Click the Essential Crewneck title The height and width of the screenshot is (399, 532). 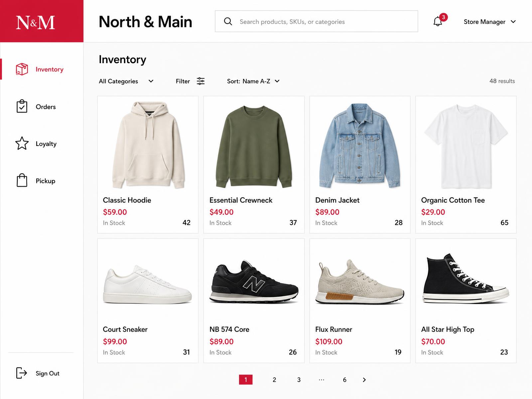tap(241, 200)
